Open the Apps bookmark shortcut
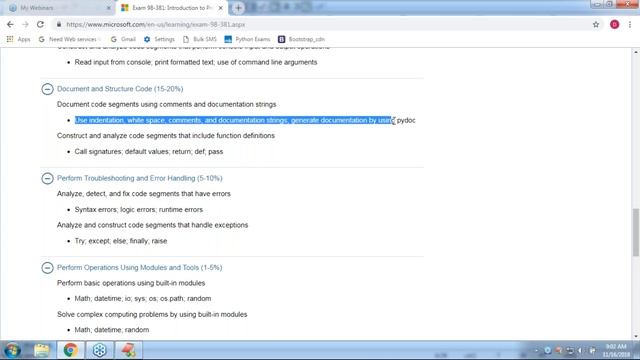Viewport: 640px width, 360px height. pyautogui.click(x=18, y=39)
